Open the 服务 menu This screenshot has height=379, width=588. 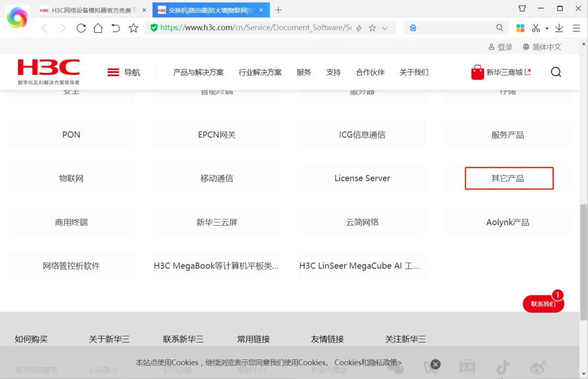pyautogui.click(x=303, y=72)
